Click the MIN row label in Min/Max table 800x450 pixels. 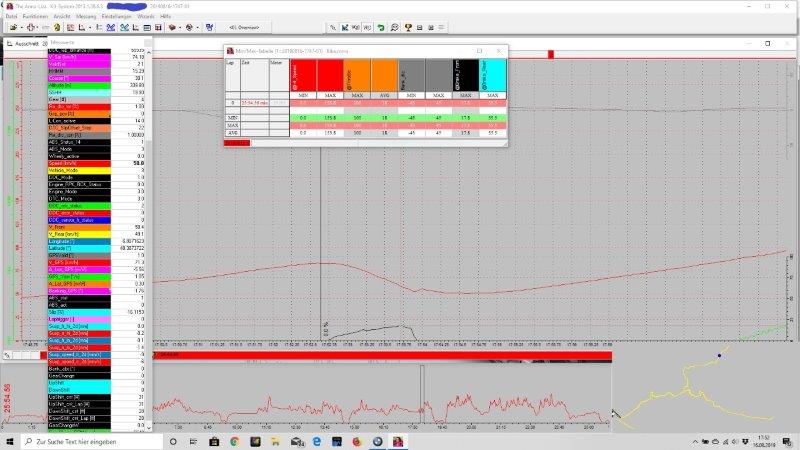(233, 116)
